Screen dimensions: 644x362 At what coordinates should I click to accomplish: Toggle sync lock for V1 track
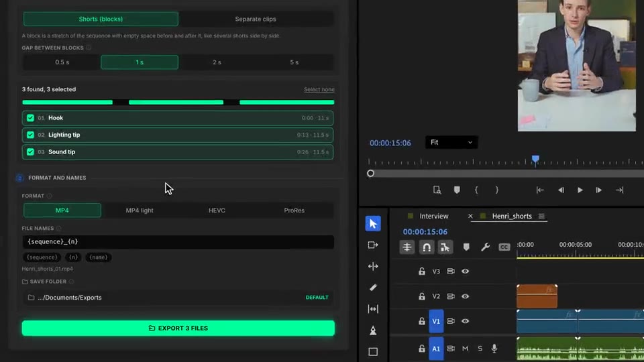[x=451, y=321]
